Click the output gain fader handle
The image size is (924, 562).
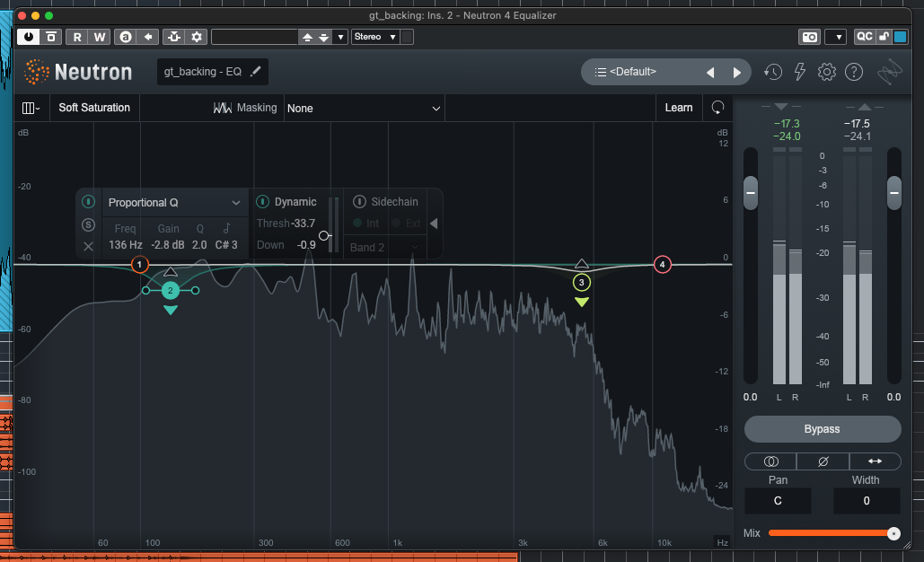pyautogui.click(x=894, y=193)
